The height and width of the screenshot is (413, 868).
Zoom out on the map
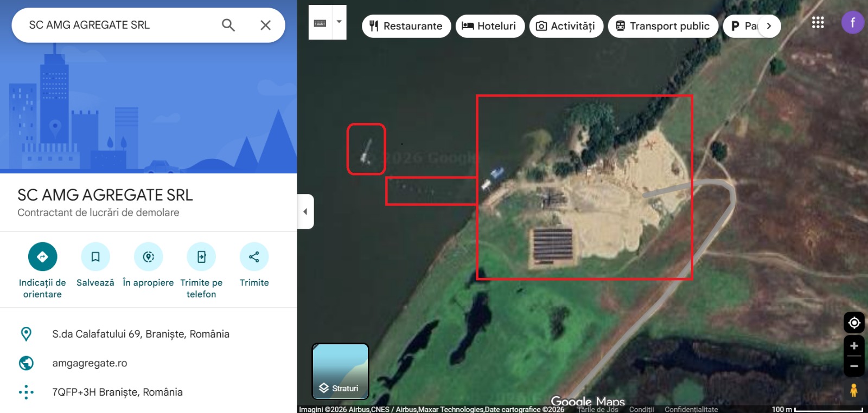(854, 366)
